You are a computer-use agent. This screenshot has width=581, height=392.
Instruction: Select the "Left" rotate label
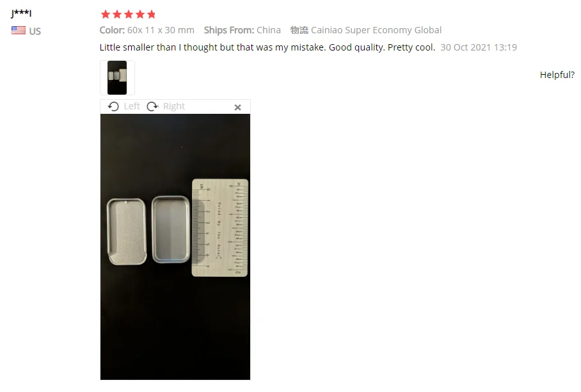pos(132,106)
